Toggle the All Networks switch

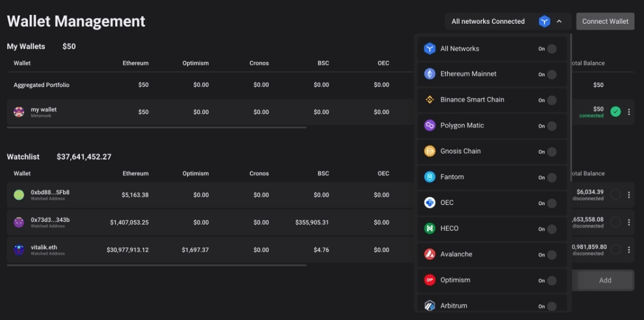pyautogui.click(x=552, y=49)
